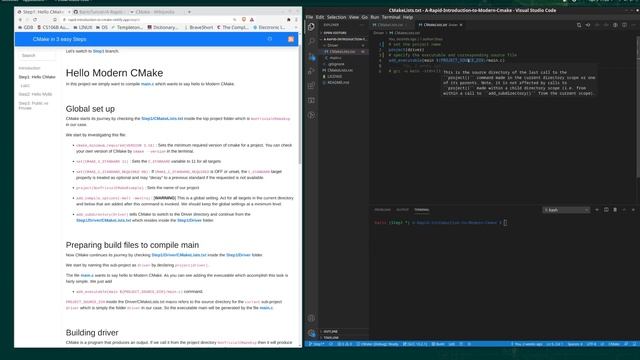Open the LINUX bookmark folder
Screen dimensions: 640x360
click(83, 27)
